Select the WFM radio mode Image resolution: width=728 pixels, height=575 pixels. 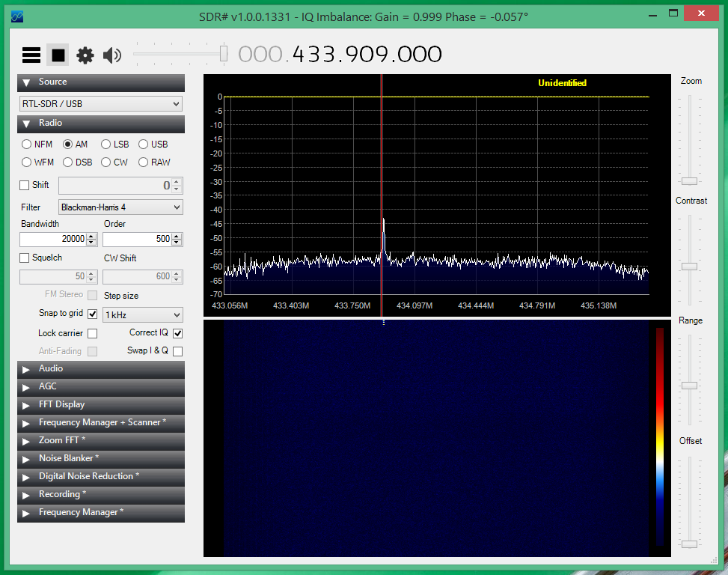coord(37,162)
